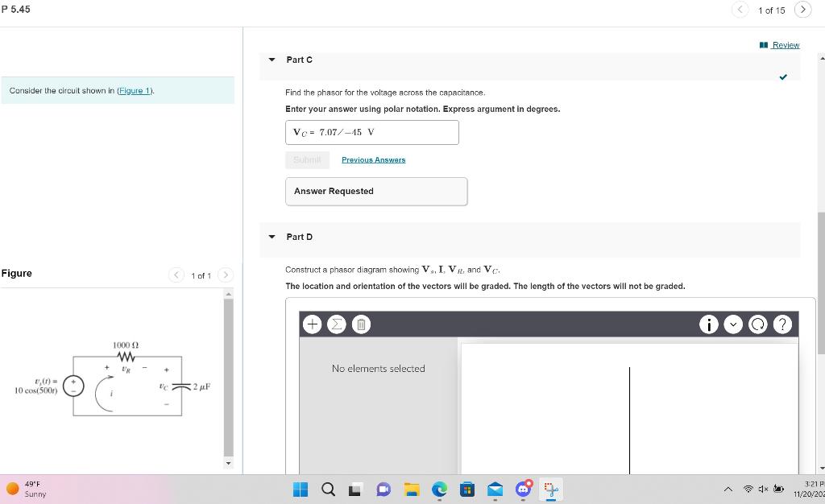Click the '1 of 15' problem counter
The width and height of the screenshot is (825, 504).
(771, 10)
